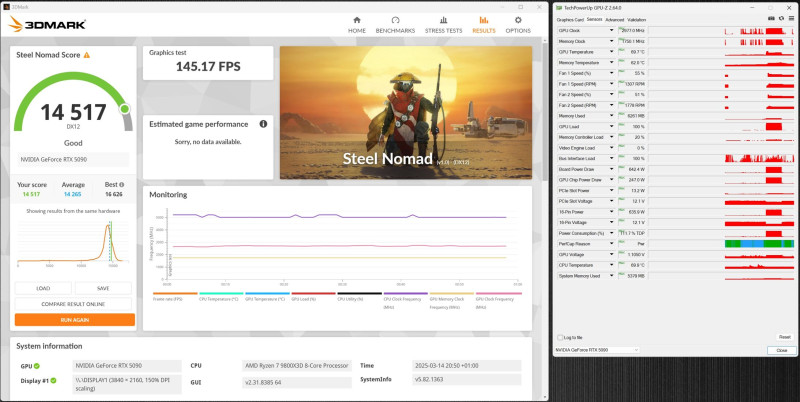Viewport: 800px width, 402px height.
Task: Open the Board Power Draw dropdown
Action: tap(612, 169)
